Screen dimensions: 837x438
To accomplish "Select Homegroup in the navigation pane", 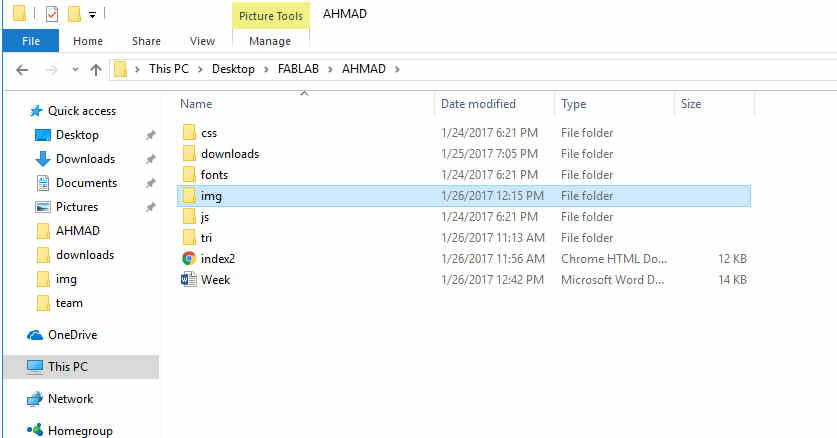I will (x=80, y=431).
